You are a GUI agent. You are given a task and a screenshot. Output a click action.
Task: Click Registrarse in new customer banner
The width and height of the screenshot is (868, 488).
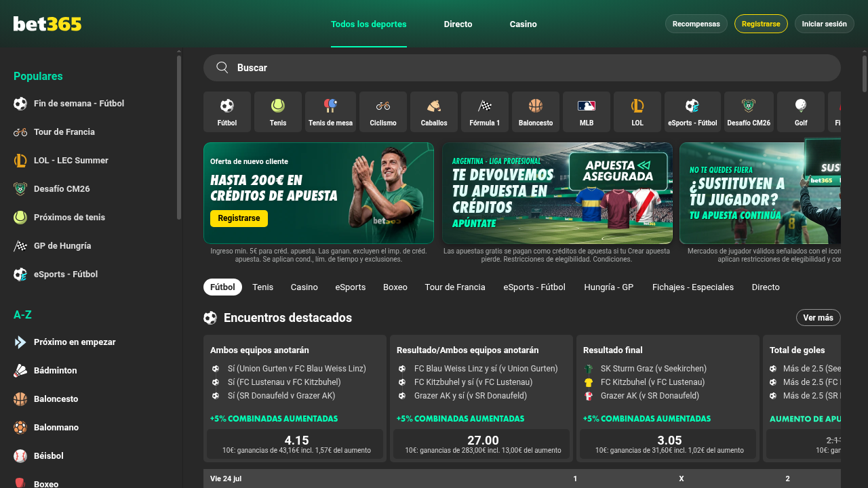click(x=239, y=218)
